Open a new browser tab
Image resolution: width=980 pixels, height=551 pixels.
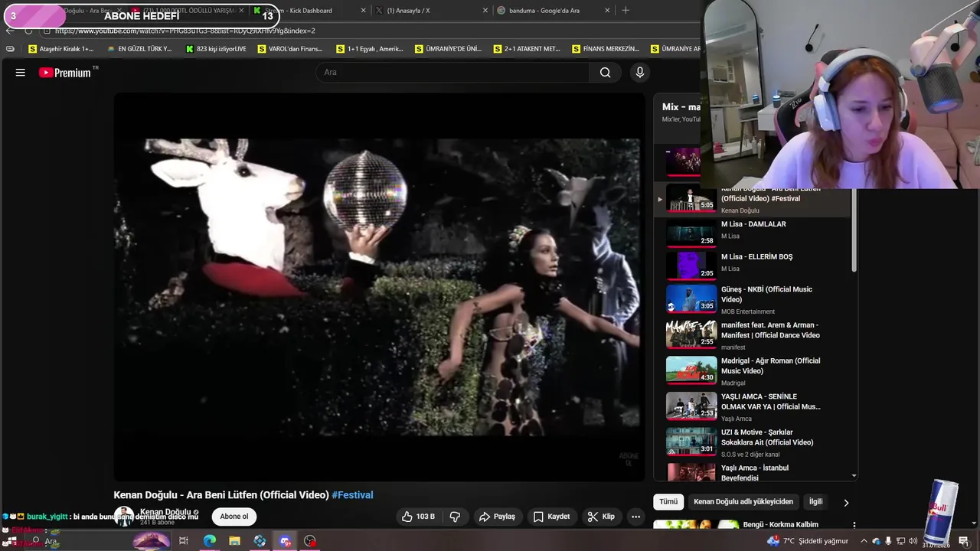pyautogui.click(x=626, y=11)
